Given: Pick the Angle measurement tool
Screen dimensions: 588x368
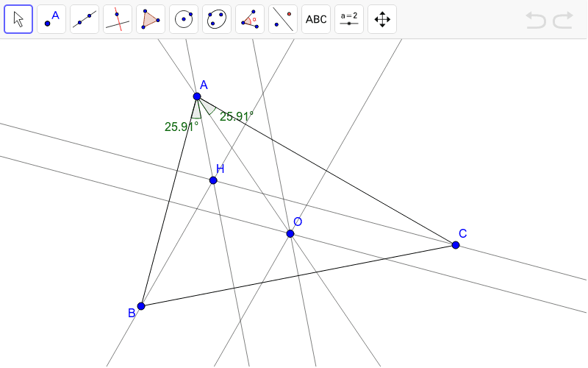Looking at the screenshot, I should [250, 19].
